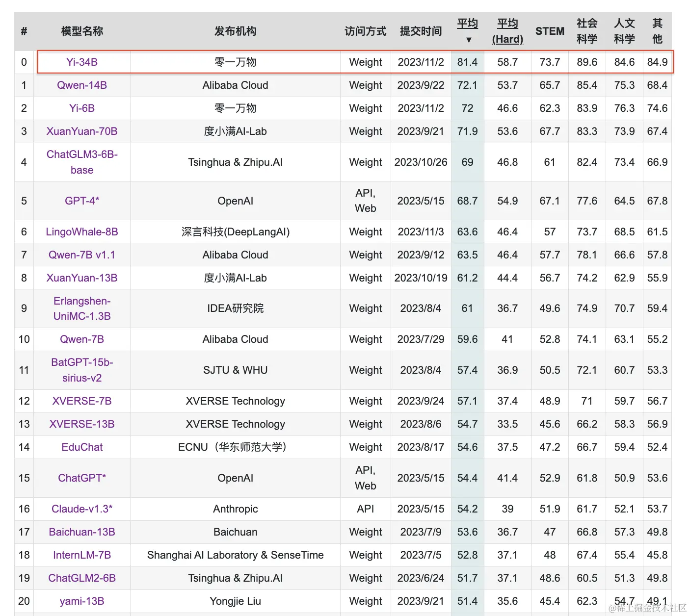Select the API, Web cell for GPT-4*
690x616 pixels.
pyautogui.click(x=365, y=201)
